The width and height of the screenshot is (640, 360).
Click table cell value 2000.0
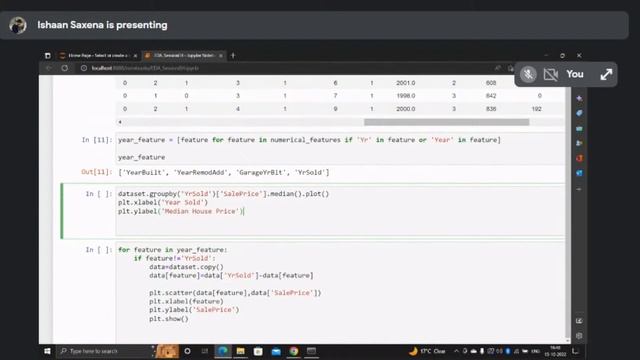(x=405, y=109)
